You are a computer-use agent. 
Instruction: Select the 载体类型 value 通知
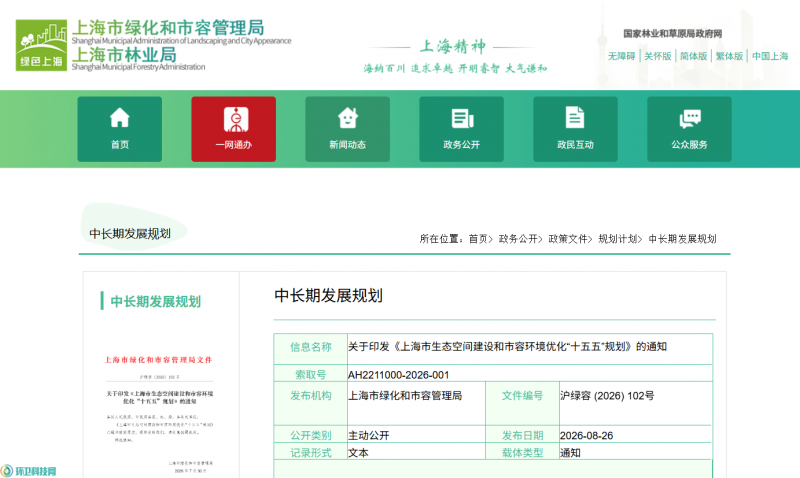coord(570,452)
